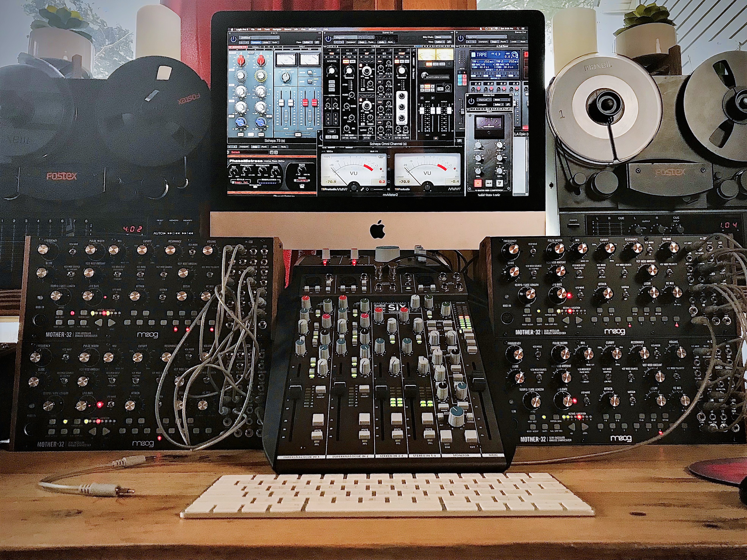Go to next preset in TAPE delay header

(474, 42)
